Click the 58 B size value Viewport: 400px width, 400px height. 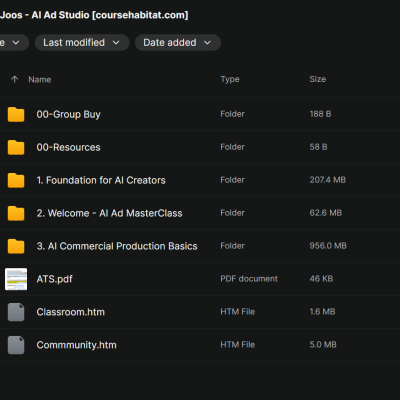tap(318, 147)
